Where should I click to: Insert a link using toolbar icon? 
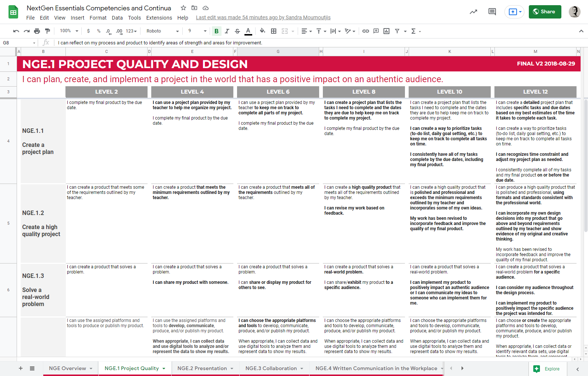pyautogui.click(x=365, y=31)
